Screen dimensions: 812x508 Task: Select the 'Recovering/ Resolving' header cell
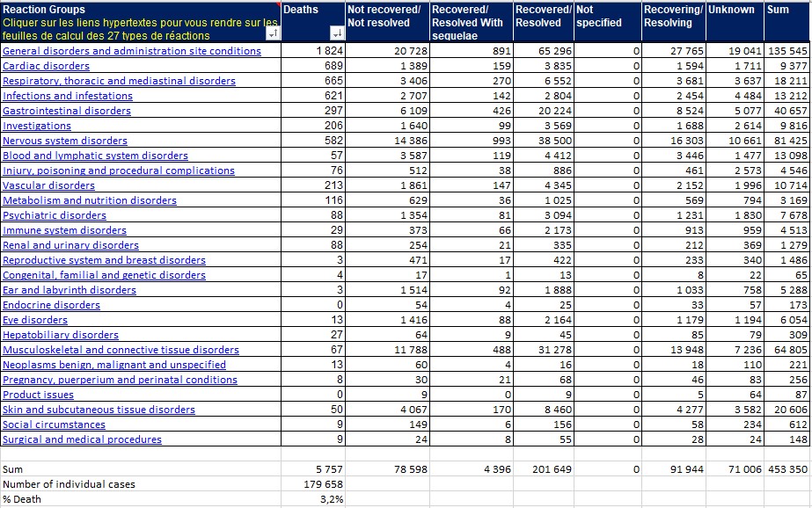click(674, 22)
